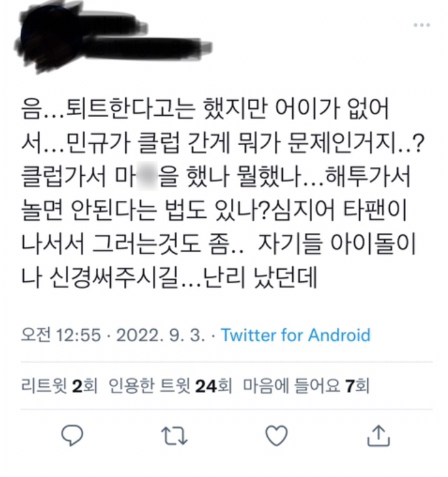Show 마음에 들어요 7회 likes list
The height and width of the screenshot is (477, 448).
[x=306, y=386]
